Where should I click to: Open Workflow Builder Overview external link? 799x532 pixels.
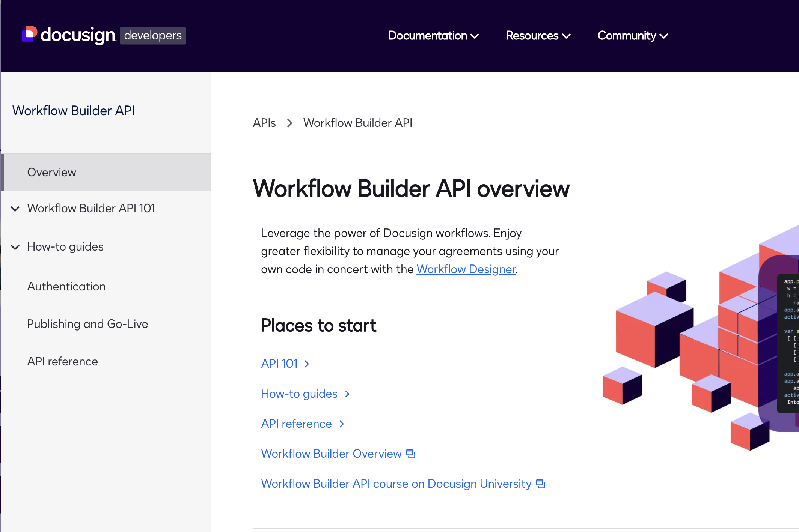click(x=331, y=454)
